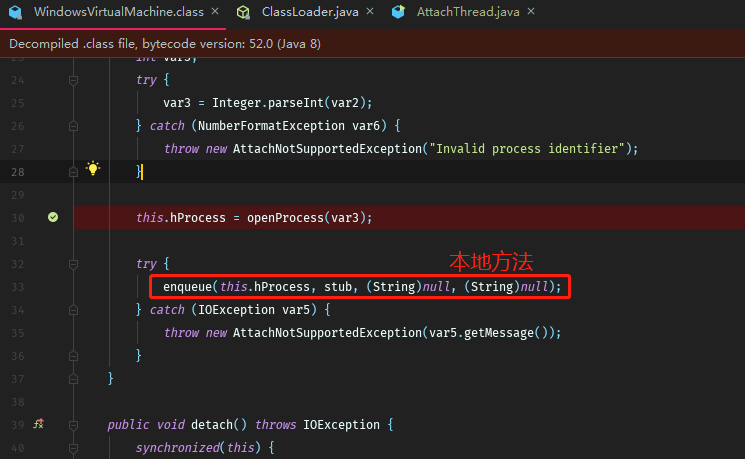Screen dimensions: 745x459
Task: Collapse the catch IOException block at line 34
Action: [x=73, y=310]
